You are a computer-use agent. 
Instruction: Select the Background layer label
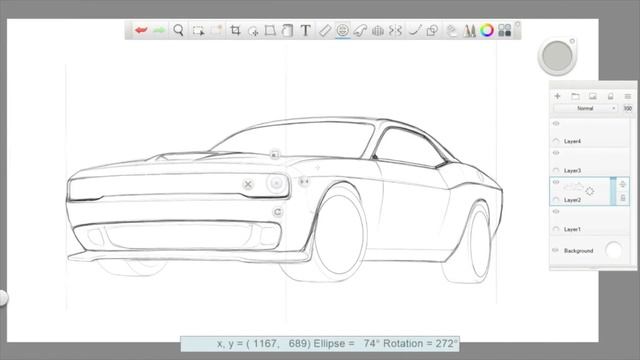578,251
